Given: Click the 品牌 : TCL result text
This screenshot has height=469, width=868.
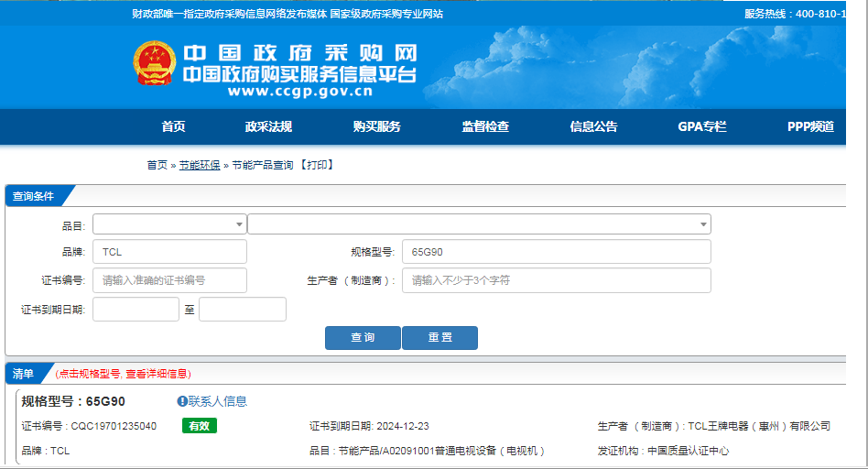Looking at the screenshot, I should (x=46, y=451).
